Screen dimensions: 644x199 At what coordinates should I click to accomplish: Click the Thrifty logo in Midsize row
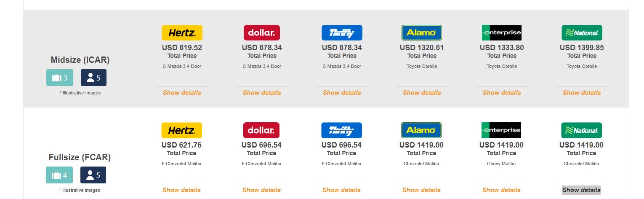tap(342, 33)
